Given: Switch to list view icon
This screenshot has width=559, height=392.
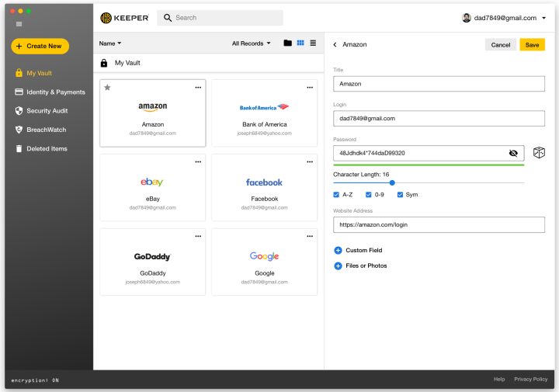Looking at the screenshot, I should (313, 43).
